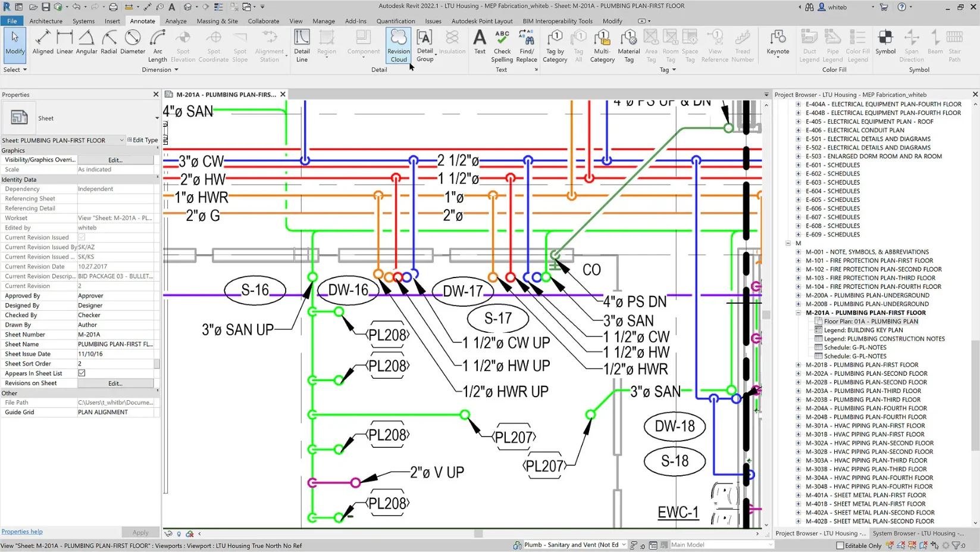Switch to the Architecture ribbon tab
980x552 pixels.
tap(46, 20)
